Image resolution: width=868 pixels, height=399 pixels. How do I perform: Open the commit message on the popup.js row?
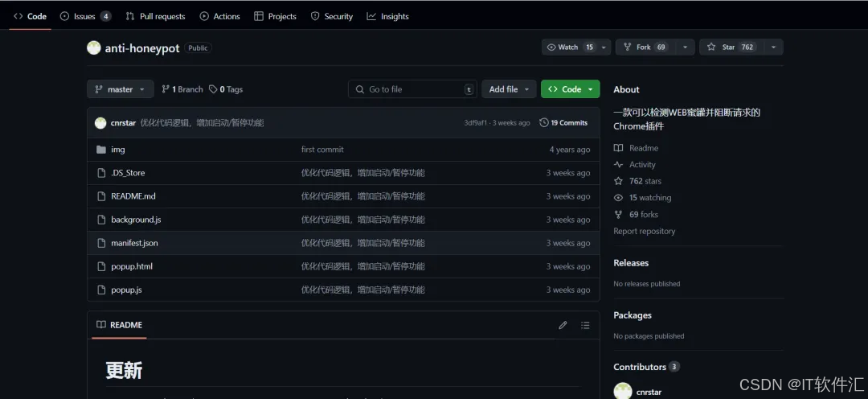click(363, 290)
